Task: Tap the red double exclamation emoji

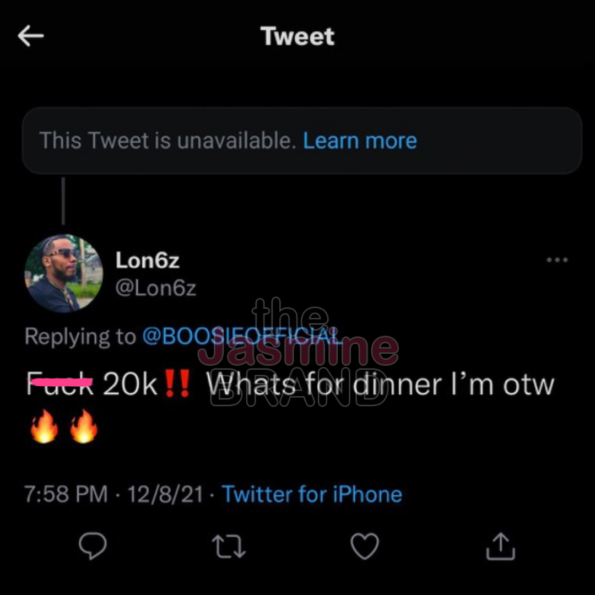Action: point(178,384)
